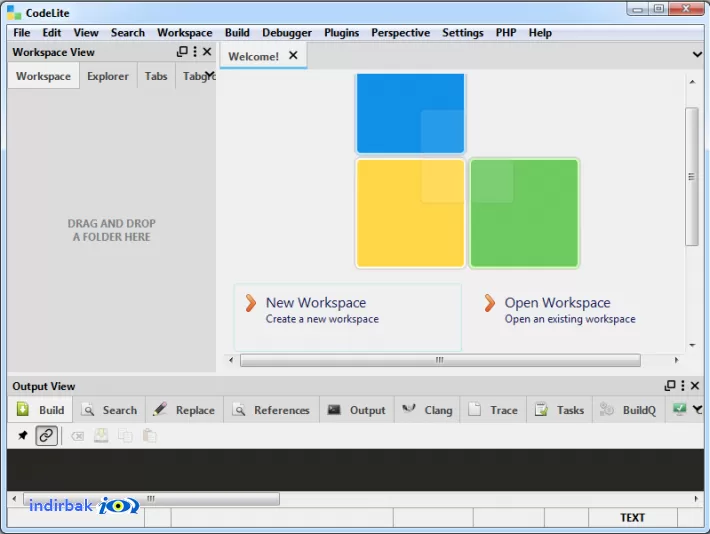The width and height of the screenshot is (710, 534).
Task: Switch to the Search output tab
Action: 109,410
